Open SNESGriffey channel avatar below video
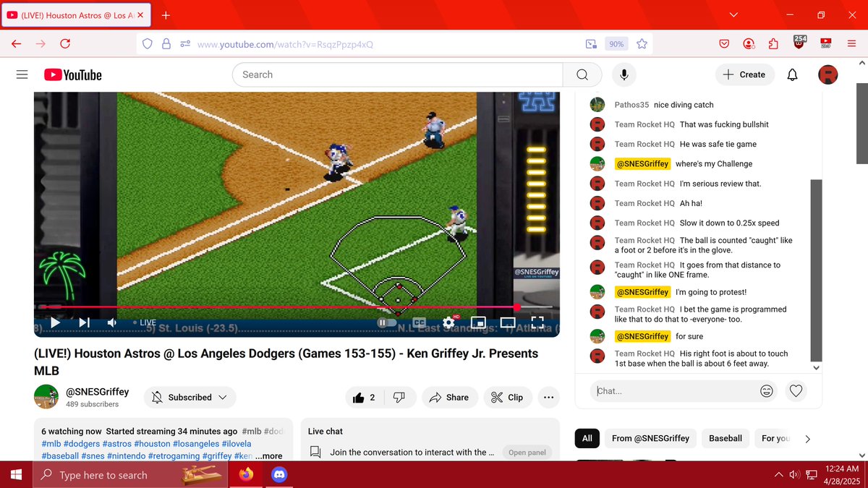868x488 pixels. click(x=46, y=397)
